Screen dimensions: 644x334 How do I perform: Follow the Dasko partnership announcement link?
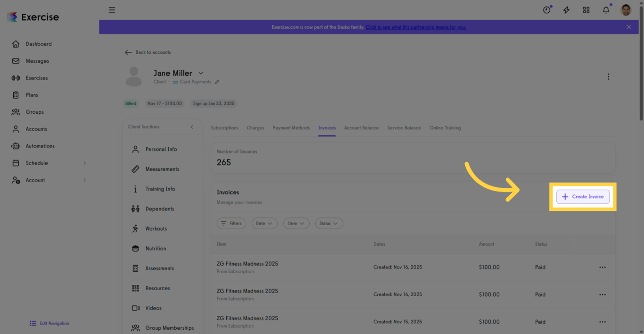[x=415, y=27]
